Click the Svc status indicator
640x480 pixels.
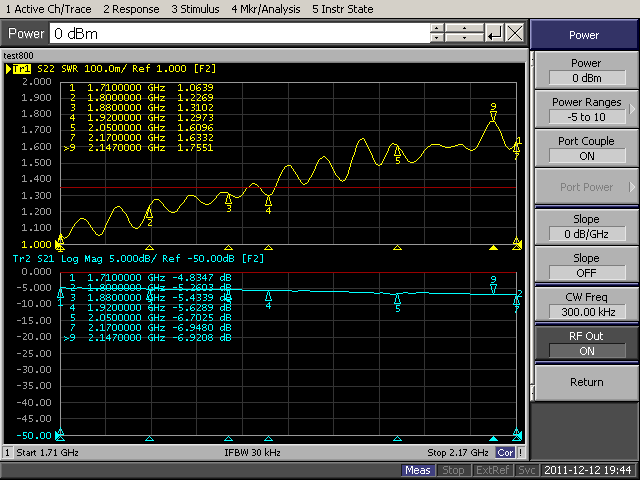pos(527,470)
